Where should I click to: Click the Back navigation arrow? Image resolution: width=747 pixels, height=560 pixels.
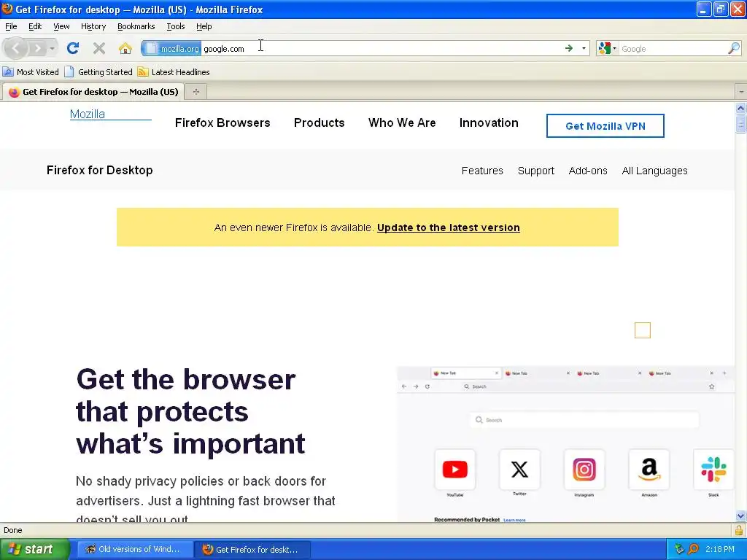click(16, 48)
